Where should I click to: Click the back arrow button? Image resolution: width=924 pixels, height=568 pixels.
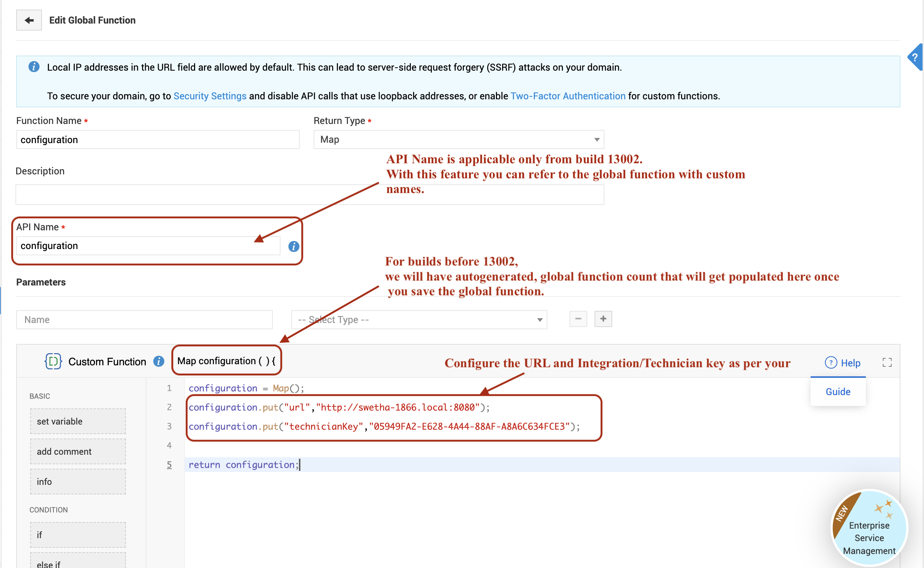[x=29, y=20]
